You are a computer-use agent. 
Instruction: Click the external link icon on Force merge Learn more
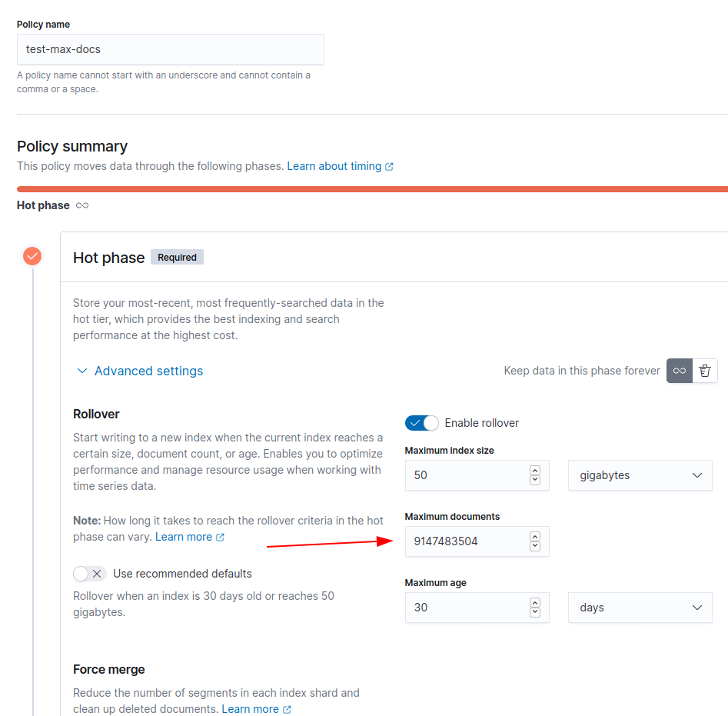tap(288, 708)
